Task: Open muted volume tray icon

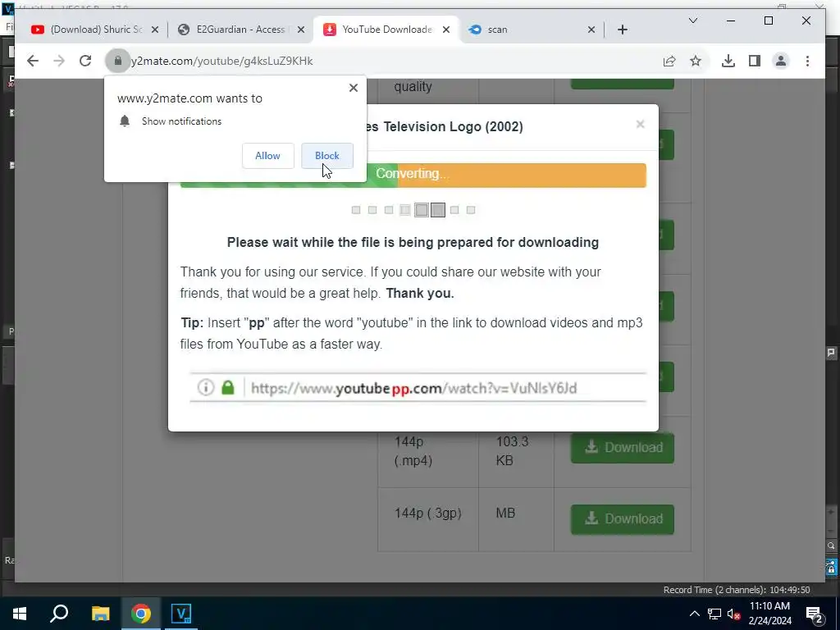Action: [733, 614]
